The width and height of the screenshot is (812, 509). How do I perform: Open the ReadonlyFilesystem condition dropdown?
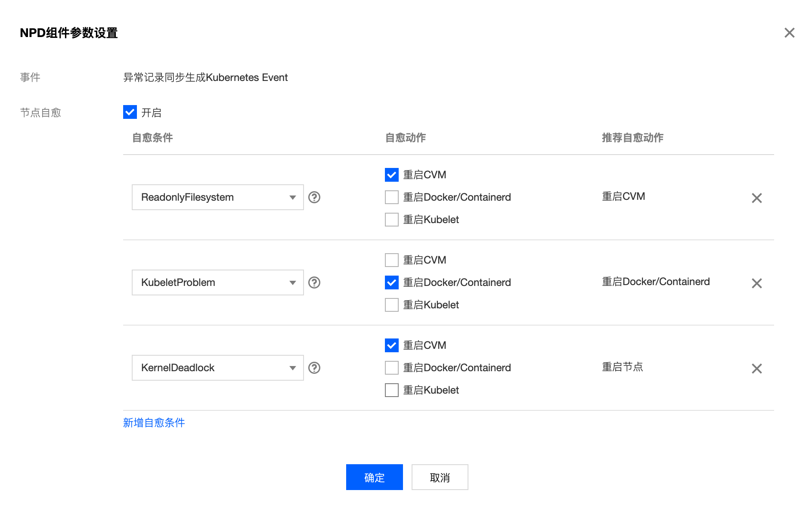pyautogui.click(x=217, y=197)
